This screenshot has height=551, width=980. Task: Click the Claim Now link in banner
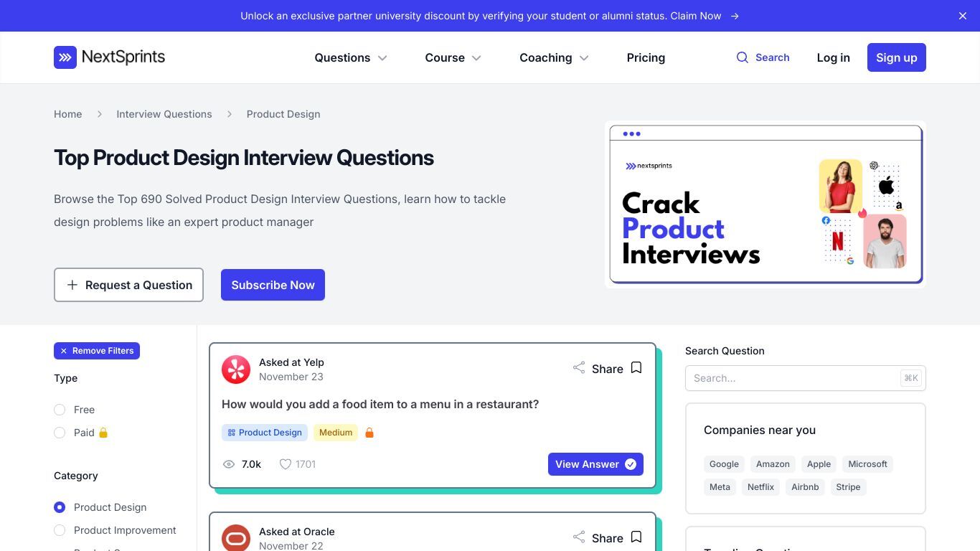point(696,16)
